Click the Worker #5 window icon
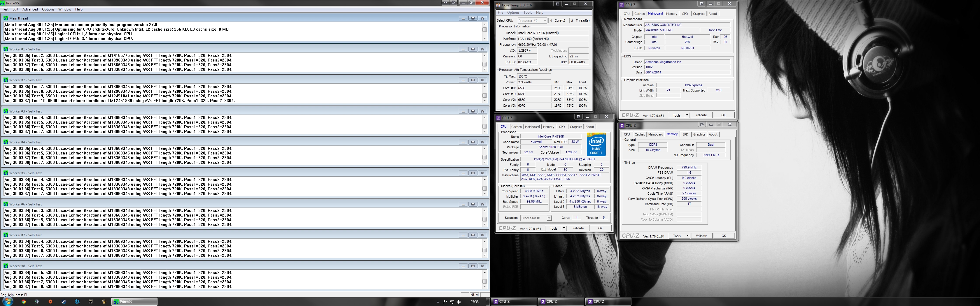 pos(6,173)
